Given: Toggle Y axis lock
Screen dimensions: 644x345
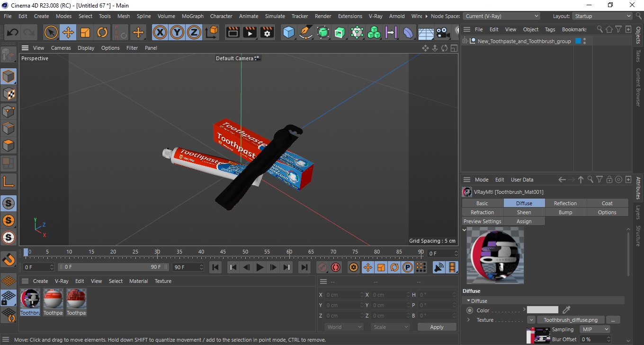Looking at the screenshot, I should (x=177, y=33).
